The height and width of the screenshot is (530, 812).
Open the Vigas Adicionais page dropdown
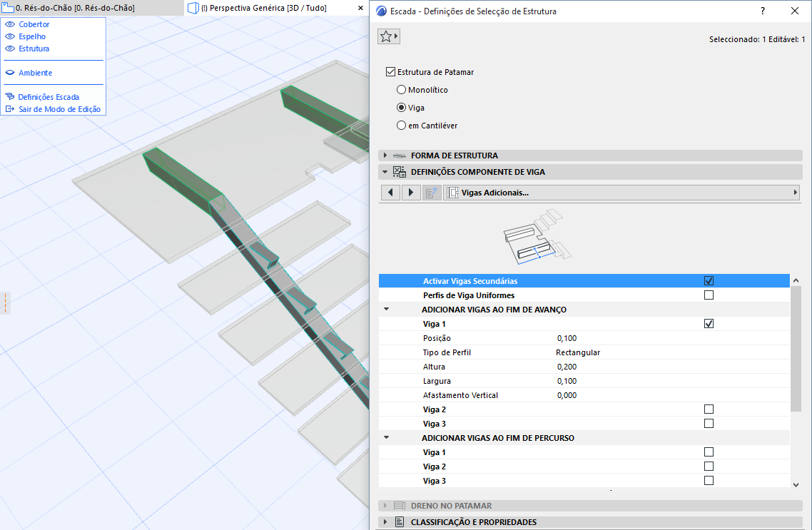pos(621,193)
